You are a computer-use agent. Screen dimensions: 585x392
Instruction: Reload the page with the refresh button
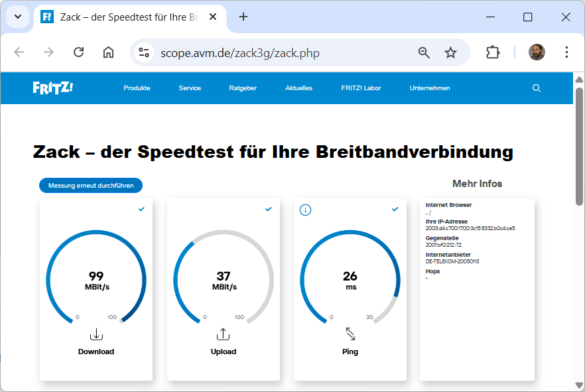(78, 53)
